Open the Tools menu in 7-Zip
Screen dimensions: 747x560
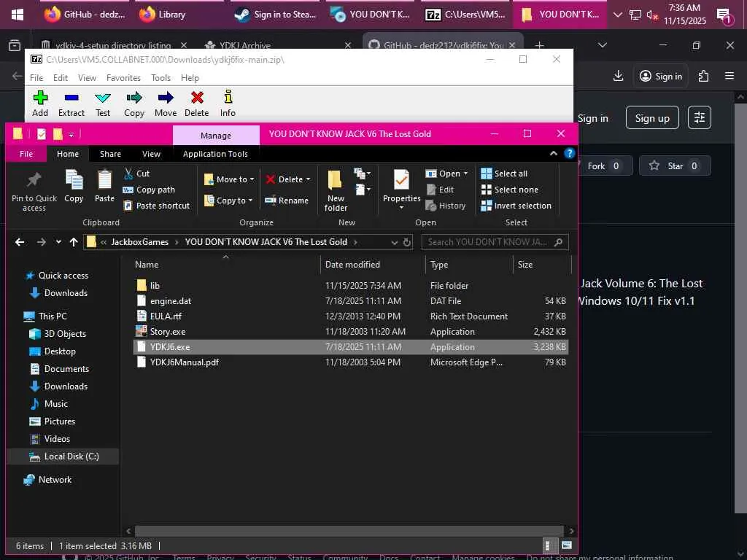click(x=160, y=77)
